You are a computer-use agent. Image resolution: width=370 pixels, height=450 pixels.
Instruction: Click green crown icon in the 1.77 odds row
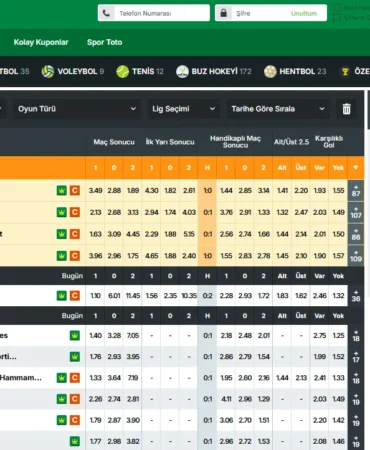[x=75, y=441]
